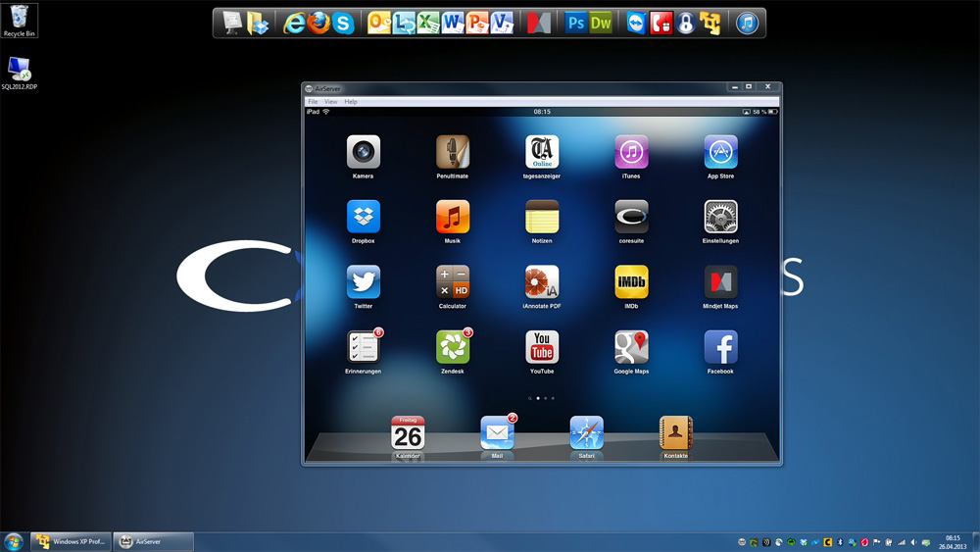Open Mail in the iPad dock
Image resolution: width=980 pixels, height=552 pixels.
[497, 432]
